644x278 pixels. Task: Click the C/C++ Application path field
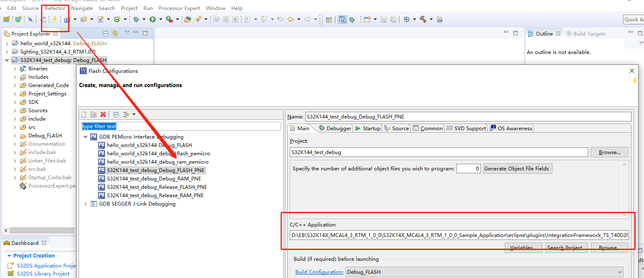pyautogui.click(x=459, y=236)
